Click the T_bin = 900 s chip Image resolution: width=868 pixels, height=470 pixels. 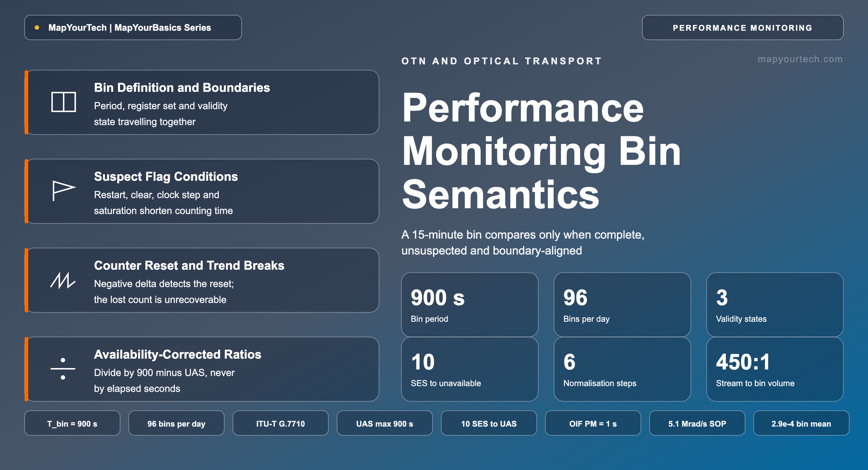pos(72,423)
